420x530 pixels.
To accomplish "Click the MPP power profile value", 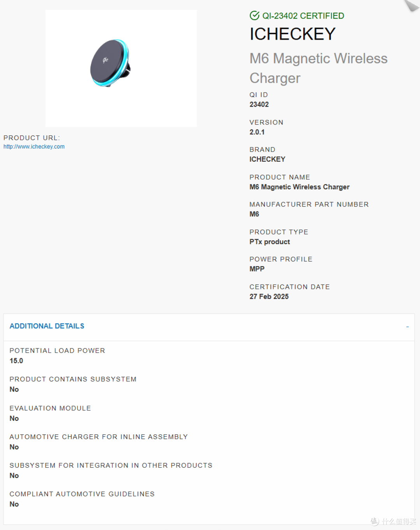I will tap(257, 269).
